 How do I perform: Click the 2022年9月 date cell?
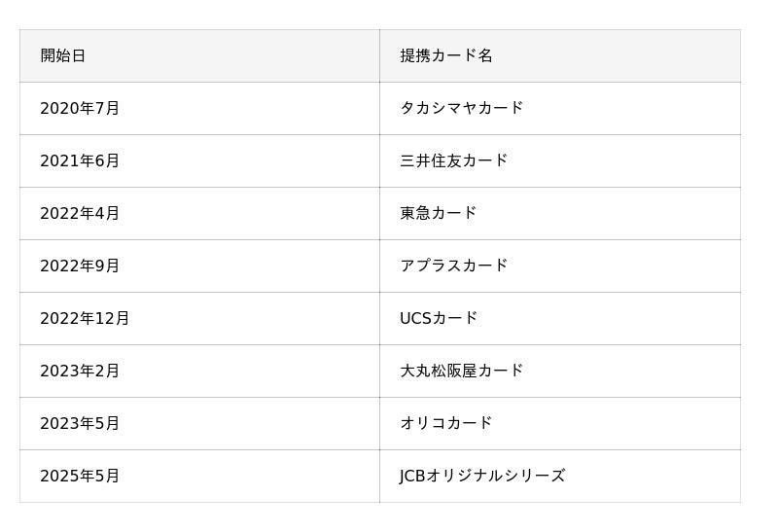coord(80,266)
